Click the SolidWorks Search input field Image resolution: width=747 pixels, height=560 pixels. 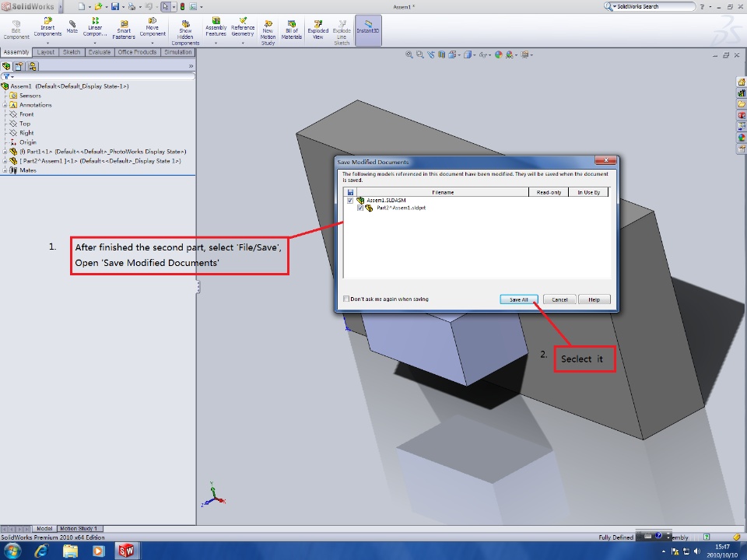pos(654,7)
